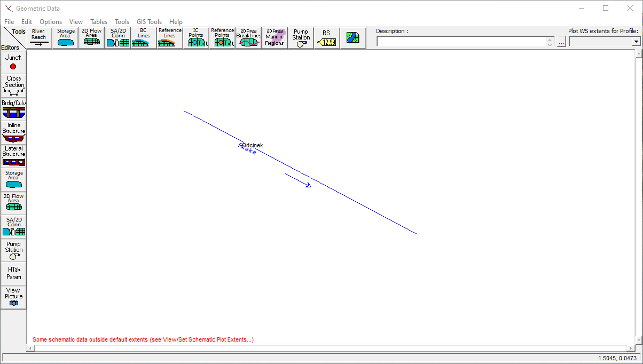Select the 2D Area BreakLines tool
This screenshot has height=364, width=643.
tap(248, 38)
